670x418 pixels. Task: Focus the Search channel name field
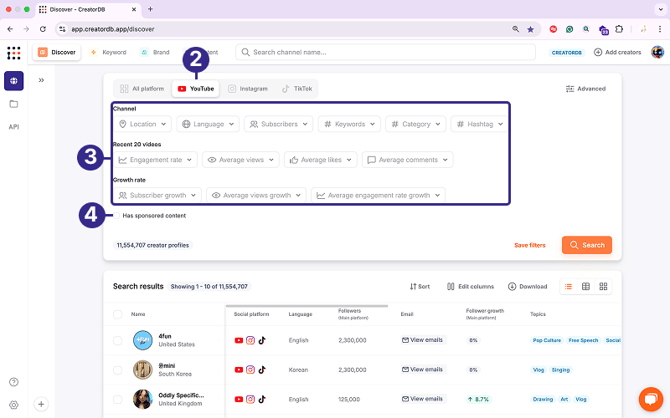click(385, 52)
